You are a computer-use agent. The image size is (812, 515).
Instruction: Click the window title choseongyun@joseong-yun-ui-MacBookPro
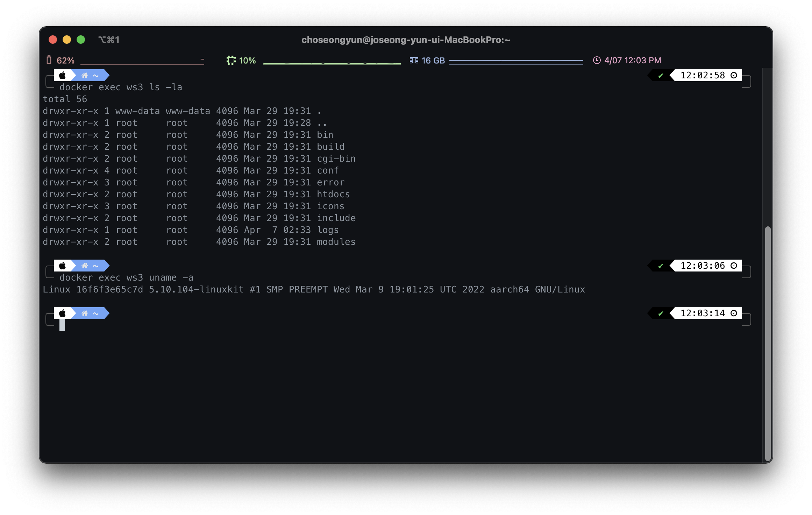[x=405, y=40]
